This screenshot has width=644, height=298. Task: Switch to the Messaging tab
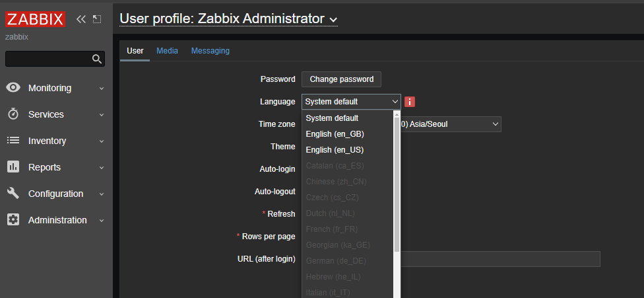coord(210,51)
